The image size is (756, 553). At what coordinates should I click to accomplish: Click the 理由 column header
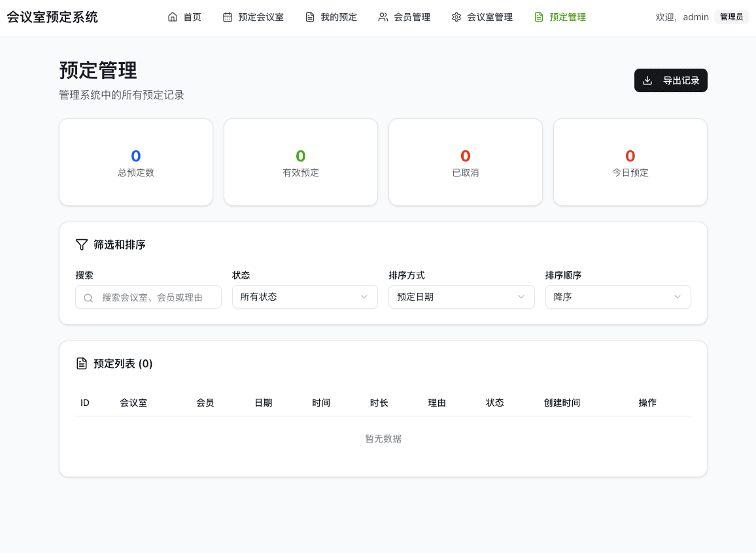click(437, 403)
